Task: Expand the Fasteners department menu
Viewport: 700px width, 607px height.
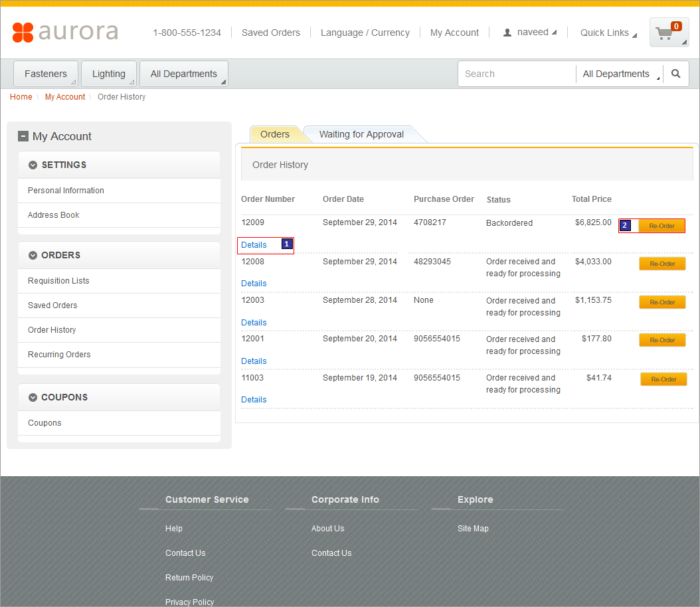Action: pyautogui.click(x=46, y=74)
